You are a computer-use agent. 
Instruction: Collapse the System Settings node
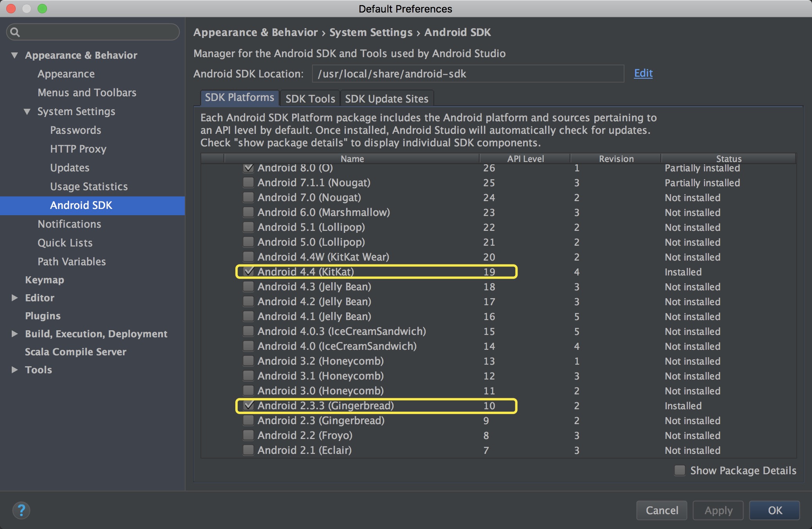pos(27,112)
